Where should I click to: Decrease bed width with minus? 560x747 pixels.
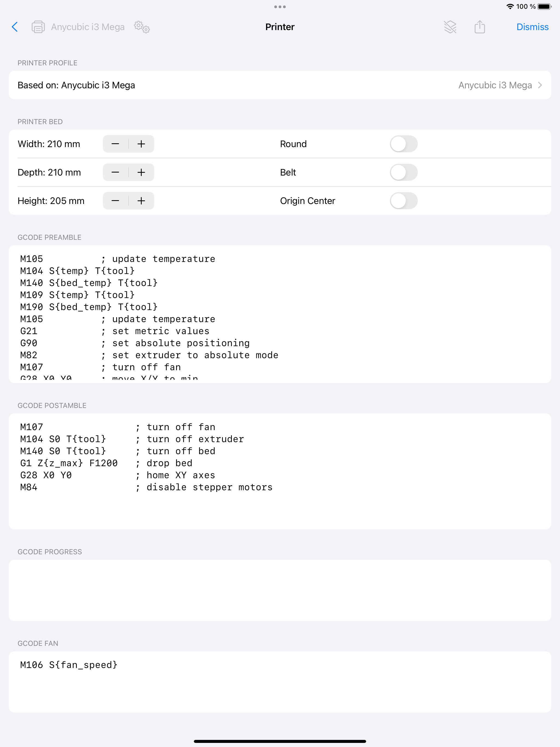click(115, 144)
